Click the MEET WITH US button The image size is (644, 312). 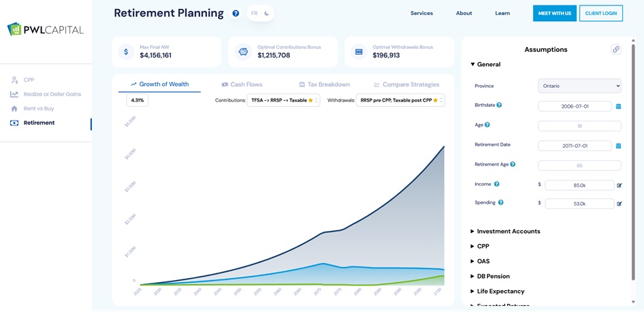pos(554,14)
